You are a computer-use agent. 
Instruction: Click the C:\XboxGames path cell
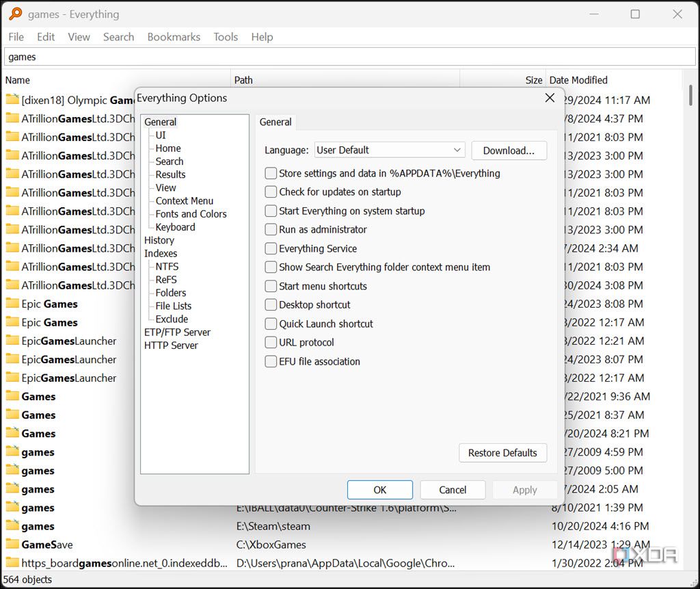pos(271,545)
